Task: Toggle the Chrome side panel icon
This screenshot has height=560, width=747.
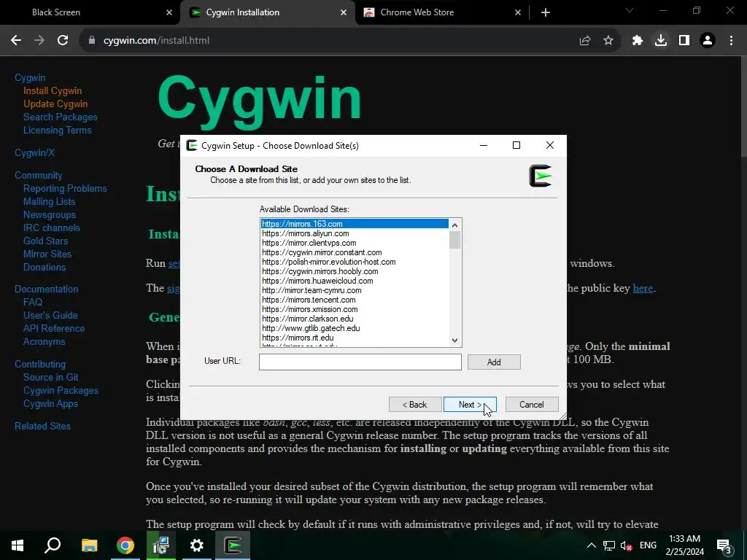Action: point(684,41)
